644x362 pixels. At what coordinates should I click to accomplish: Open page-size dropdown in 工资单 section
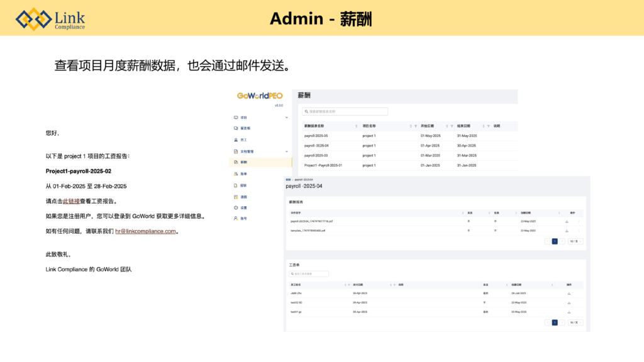click(x=575, y=322)
